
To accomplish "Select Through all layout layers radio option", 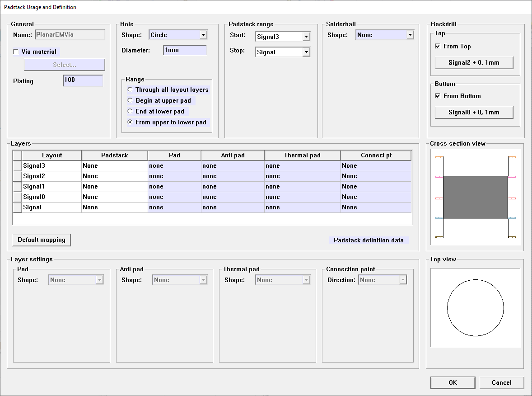I will pos(130,90).
